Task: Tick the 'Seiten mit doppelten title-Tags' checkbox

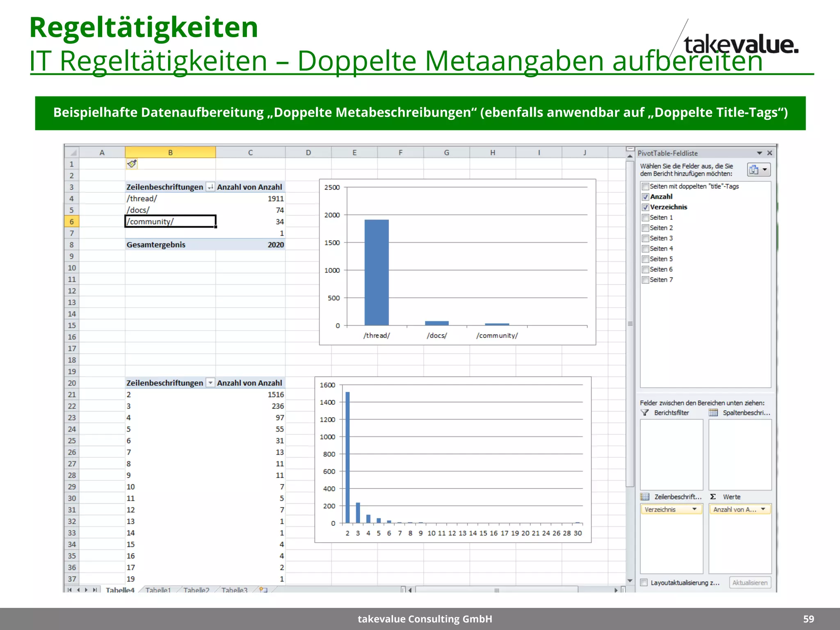Action: 645,186
